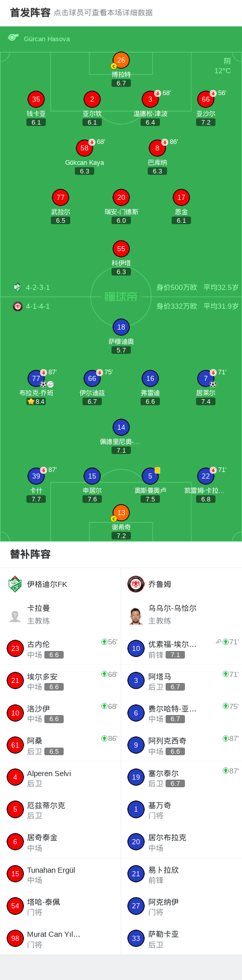Tap 奥斯曼奥卢 number 5 player icon
242x980 pixels.
click(150, 476)
